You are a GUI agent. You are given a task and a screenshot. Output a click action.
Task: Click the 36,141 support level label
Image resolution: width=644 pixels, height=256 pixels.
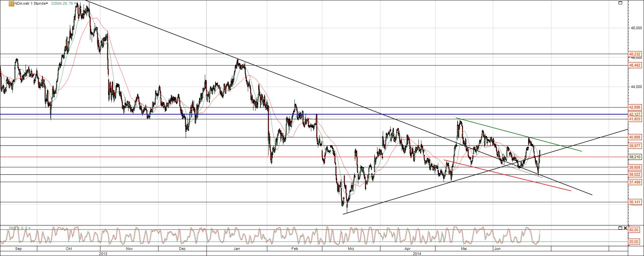pyautogui.click(x=635, y=202)
